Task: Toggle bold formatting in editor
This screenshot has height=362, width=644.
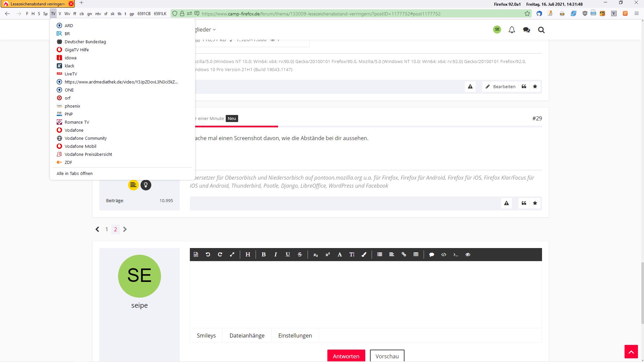Action: pos(264,254)
